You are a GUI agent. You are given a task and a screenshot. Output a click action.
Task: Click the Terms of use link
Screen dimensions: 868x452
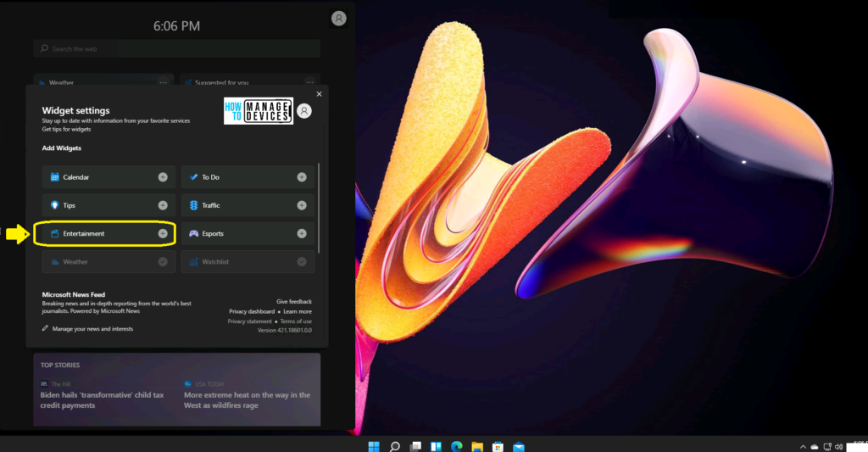pyautogui.click(x=296, y=321)
